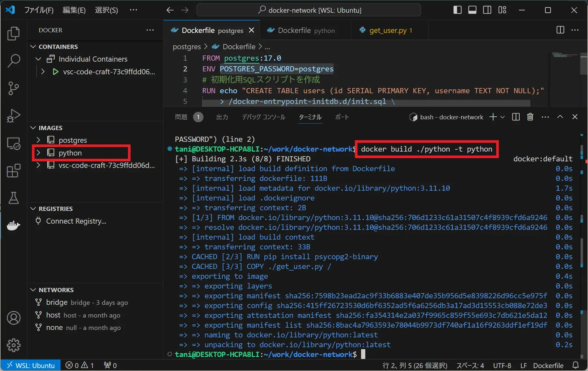Open the 出力 (Output) panel tab
Screen dimensions: 588x371
pyautogui.click(x=222, y=117)
